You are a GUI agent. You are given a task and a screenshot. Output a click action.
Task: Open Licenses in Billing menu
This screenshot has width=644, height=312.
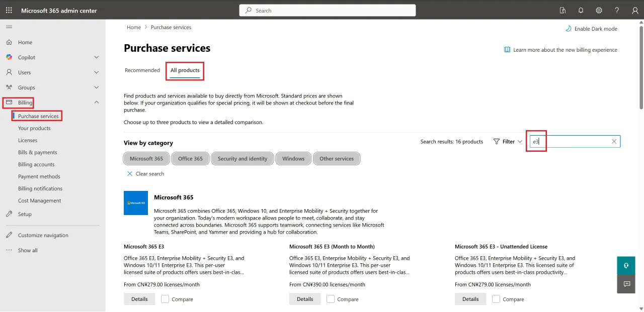click(28, 140)
